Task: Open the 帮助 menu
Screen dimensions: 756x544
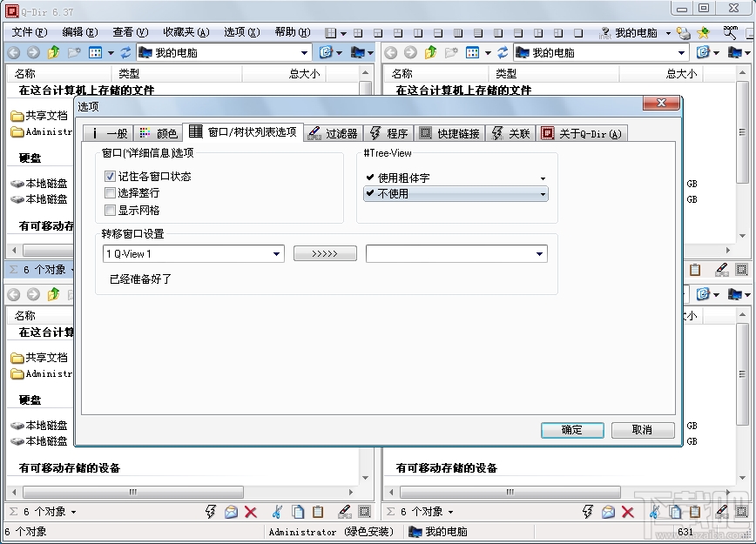Action: pos(292,32)
